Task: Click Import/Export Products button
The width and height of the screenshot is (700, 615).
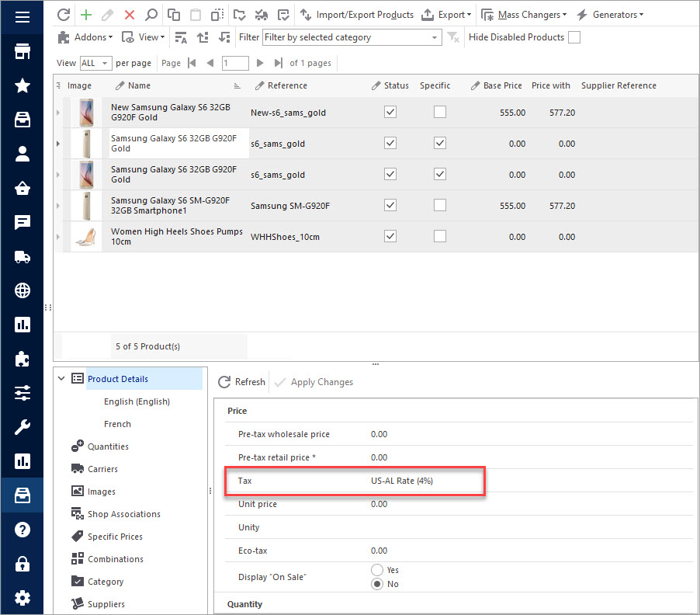Action: point(357,15)
